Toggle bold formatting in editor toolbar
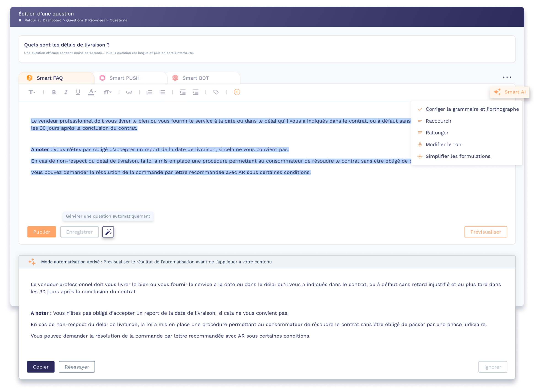 click(54, 92)
